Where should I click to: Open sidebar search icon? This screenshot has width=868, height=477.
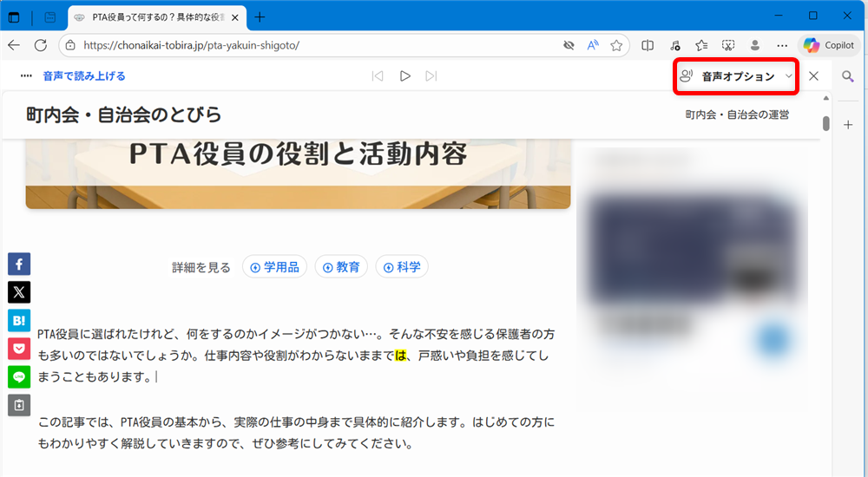tap(848, 75)
